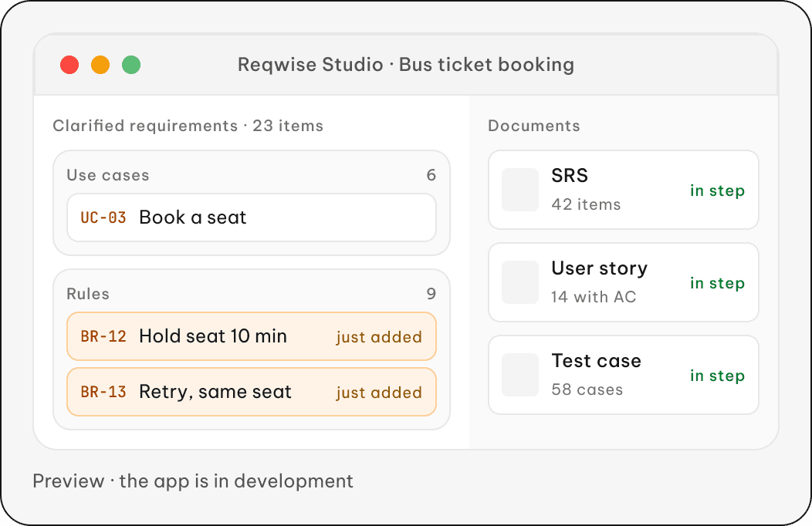Viewport: 812px width, 526px height.
Task: Click the 'just added' tag on BR-13
Action: point(379,393)
